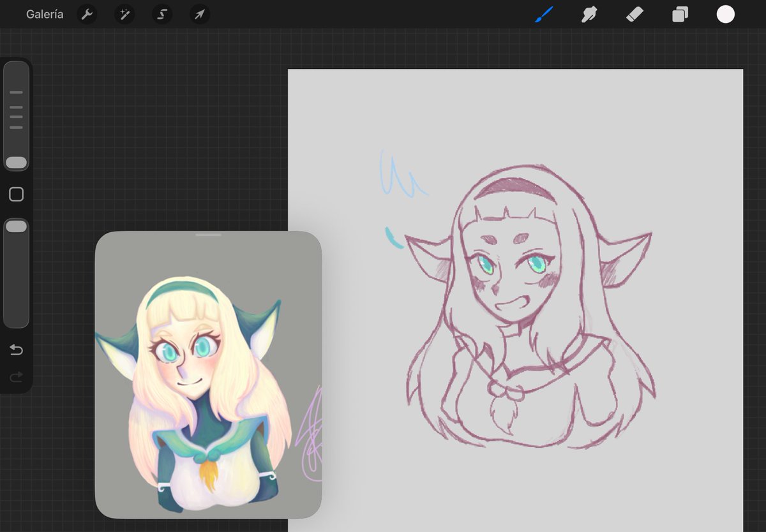The width and height of the screenshot is (766, 532).
Task: Tap the brush opacity slider handle
Action: pyautogui.click(x=16, y=225)
